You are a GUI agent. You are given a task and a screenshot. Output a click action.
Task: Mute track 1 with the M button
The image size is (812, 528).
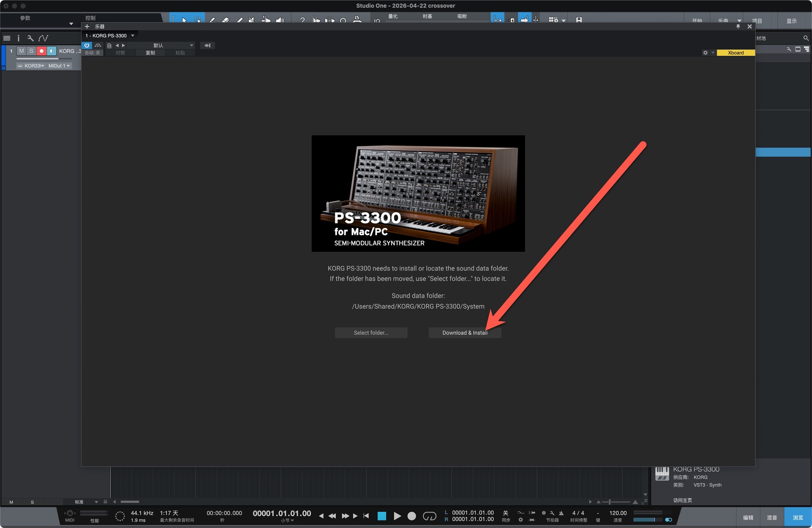[x=21, y=51]
